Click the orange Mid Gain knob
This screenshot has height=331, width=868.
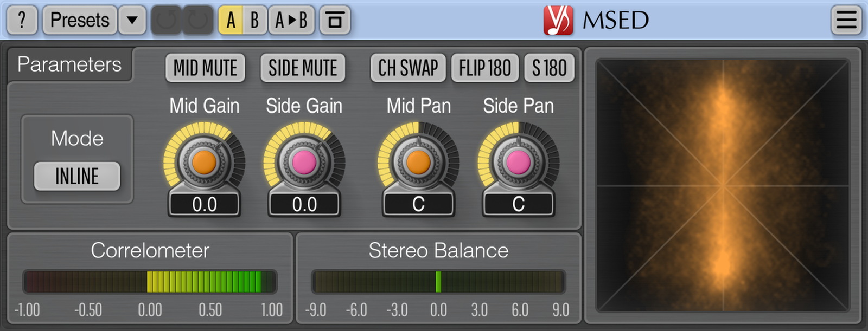coord(204,162)
